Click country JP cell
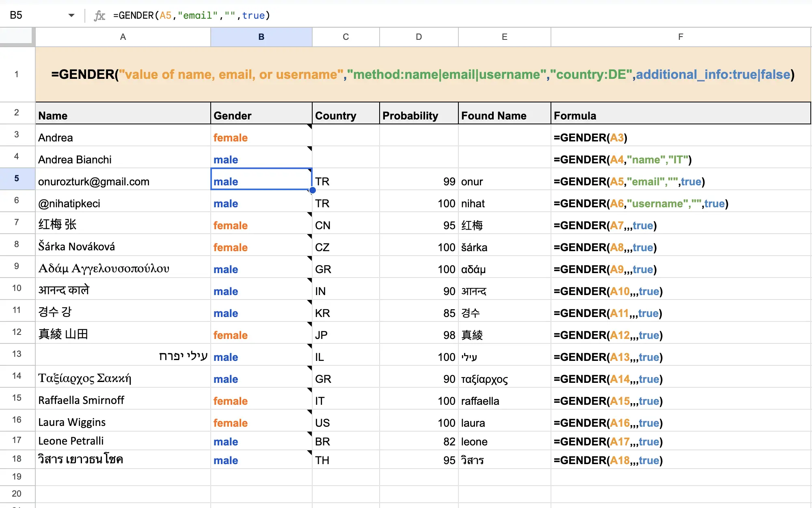Viewport: 812px width, 508px height. tap(346, 333)
